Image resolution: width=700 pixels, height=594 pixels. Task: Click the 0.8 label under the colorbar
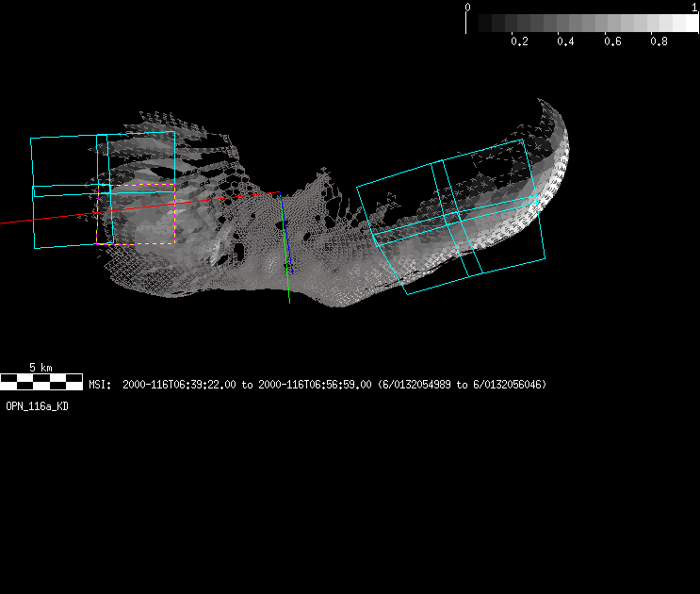pos(659,41)
